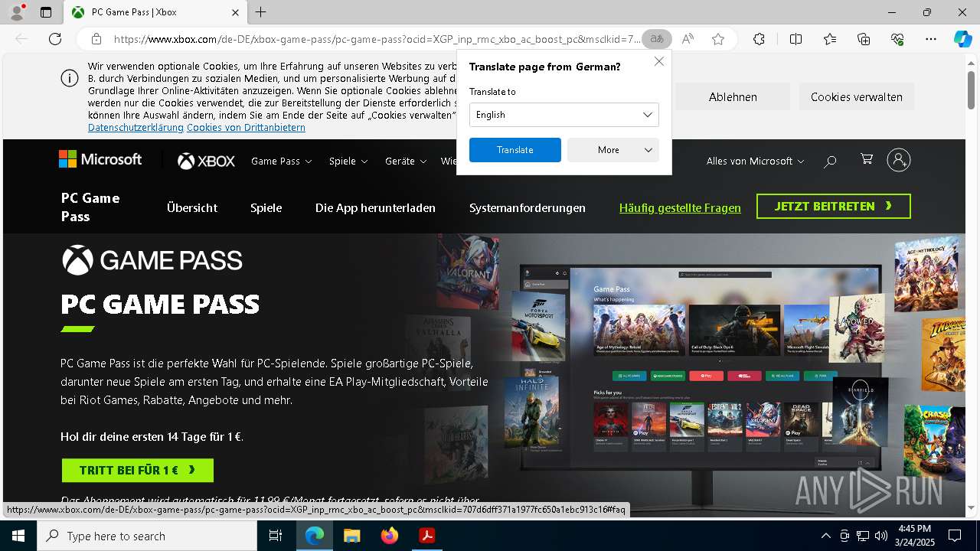
Task: Expand the Game Pass menu
Action: [x=282, y=161]
